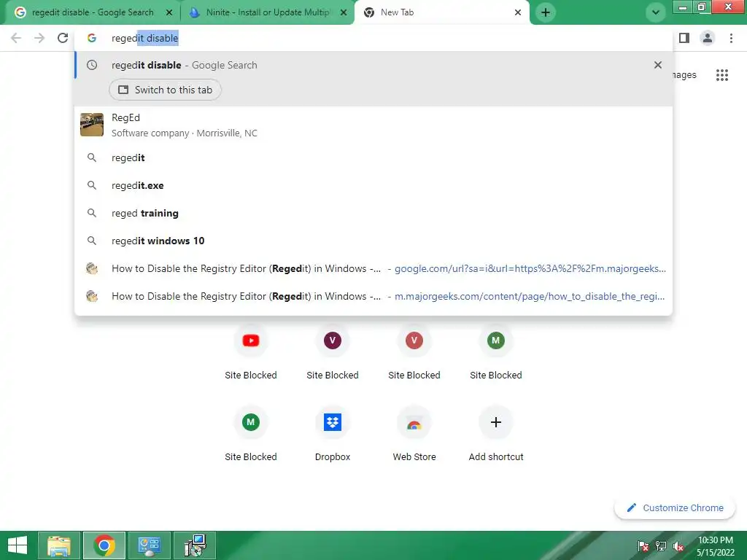Click the Chrome taskbar icon
The height and width of the screenshot is (560, 747).
coord(104,545)
